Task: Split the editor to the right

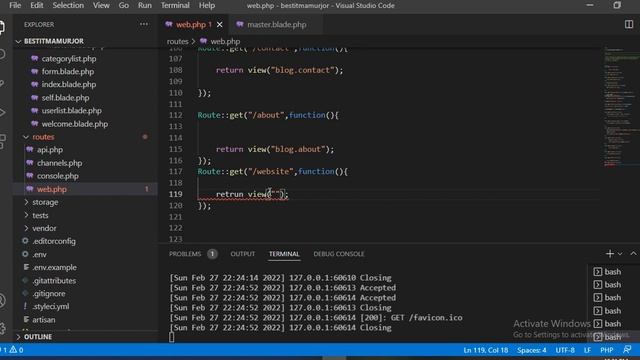Action: click(x=629, y=24)
